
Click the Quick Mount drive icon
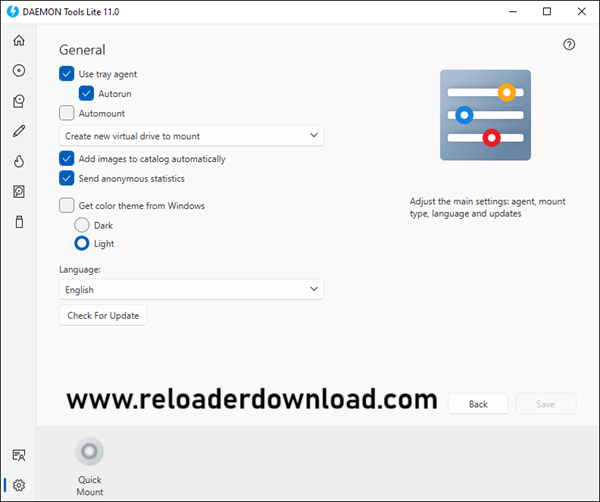(x=90, y=451)
